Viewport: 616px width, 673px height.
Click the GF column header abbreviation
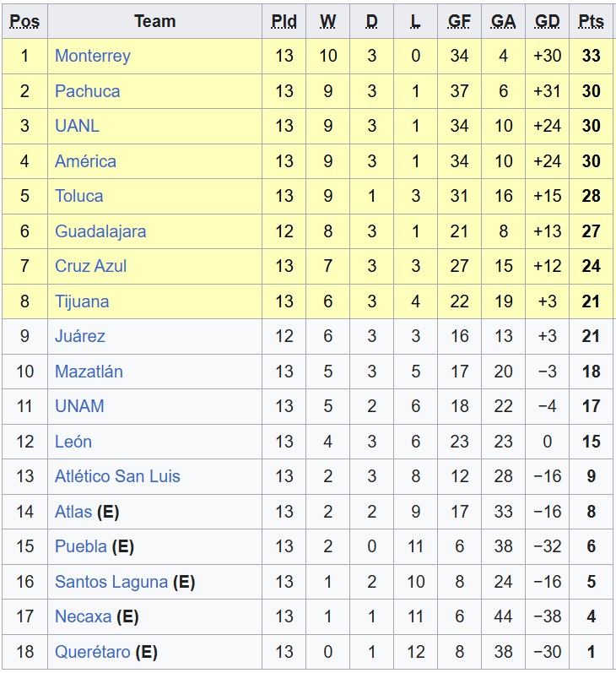459,21
